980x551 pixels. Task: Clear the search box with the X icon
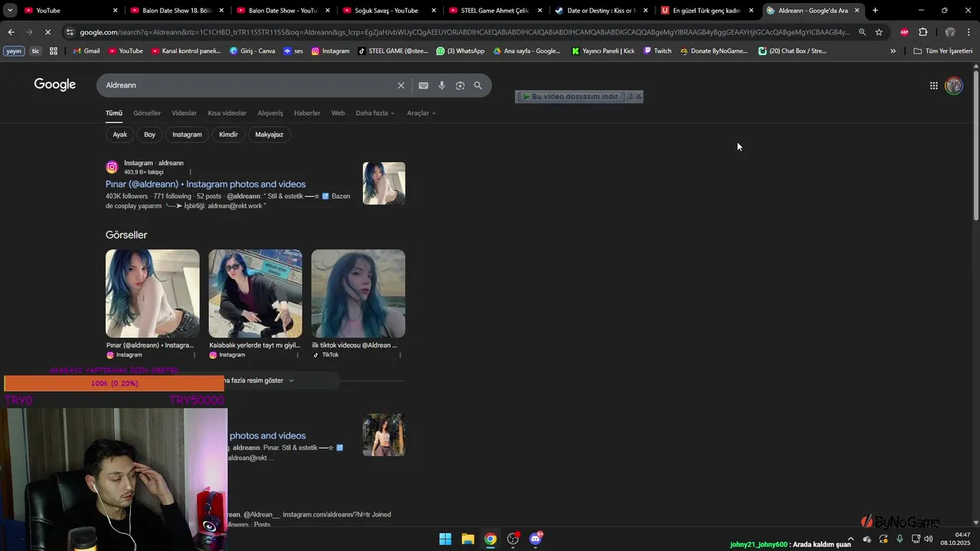400,86
